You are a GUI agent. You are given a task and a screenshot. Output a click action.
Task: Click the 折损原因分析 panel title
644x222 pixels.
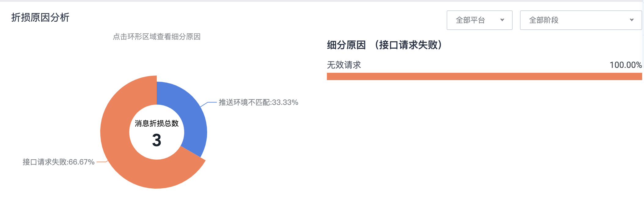[x=40, y=17]
